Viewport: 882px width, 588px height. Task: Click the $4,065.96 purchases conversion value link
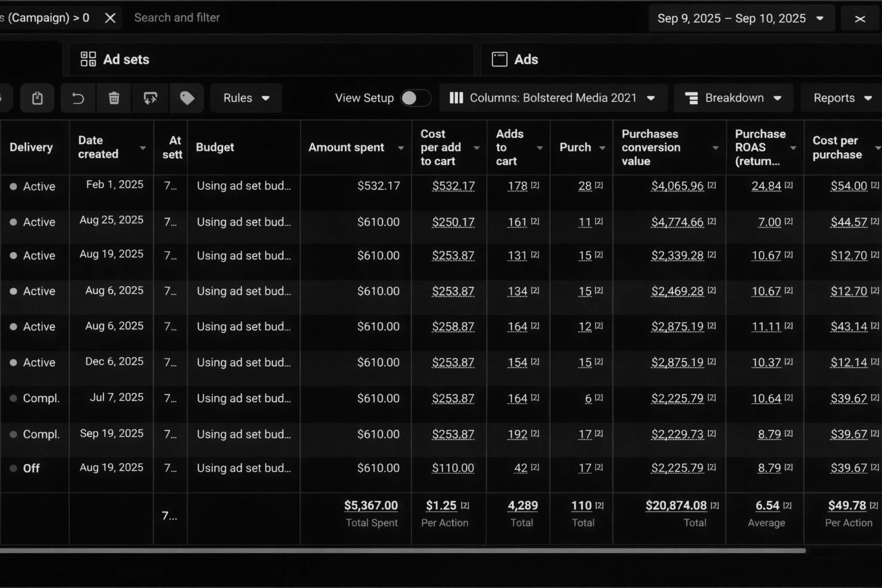pos(677,186)
